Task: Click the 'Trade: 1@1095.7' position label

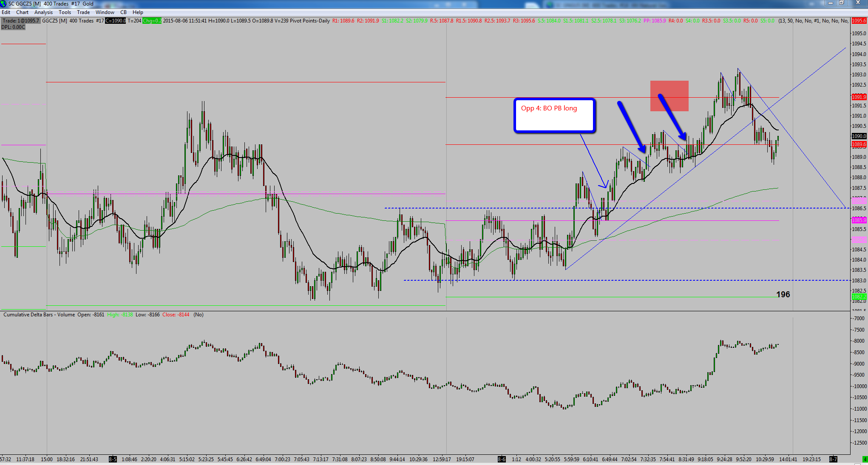Action: tap(21, 21)
